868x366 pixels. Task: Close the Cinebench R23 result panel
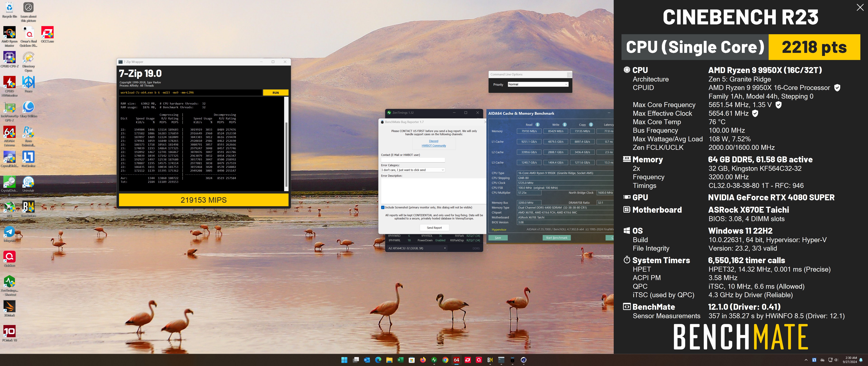pos(860,7)
